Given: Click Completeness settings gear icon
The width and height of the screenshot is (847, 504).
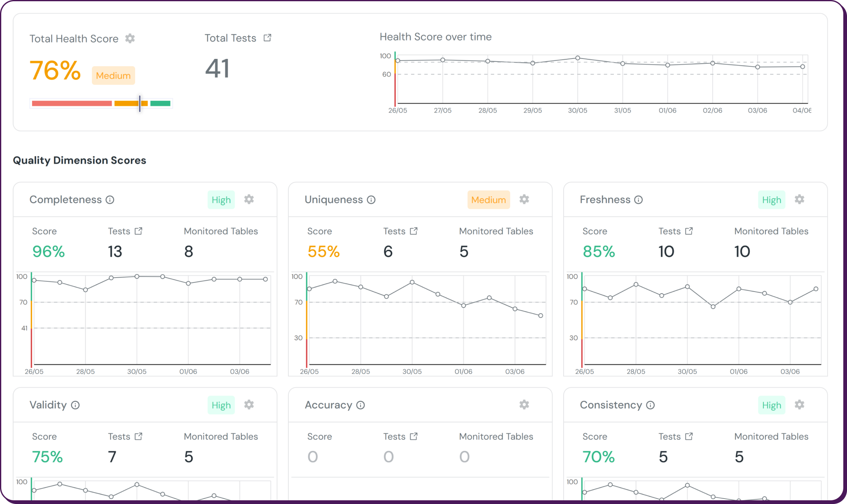Looking at the screenshot, I should pos(249,199).
